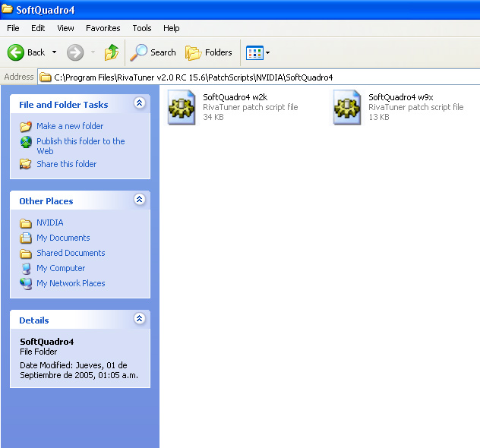Open the Favorites menu

point(103,28)
